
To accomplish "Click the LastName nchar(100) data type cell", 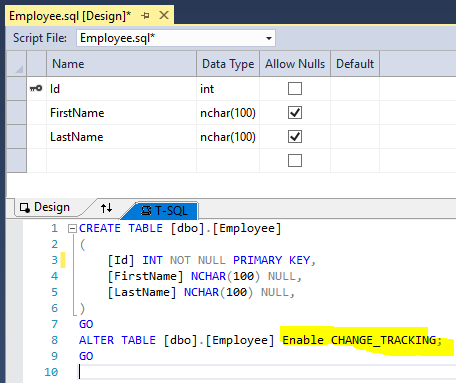I will click(228, 137).
